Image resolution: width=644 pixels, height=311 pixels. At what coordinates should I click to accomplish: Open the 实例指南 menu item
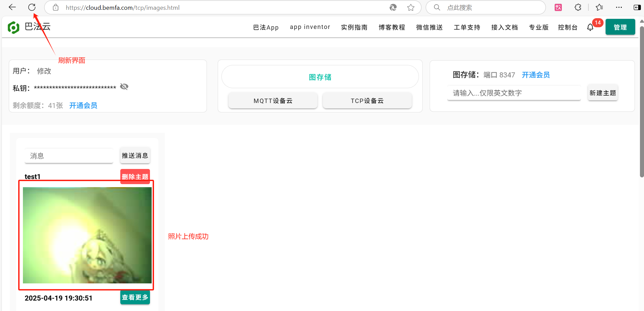pyautogui.click(x=354, y=27)
